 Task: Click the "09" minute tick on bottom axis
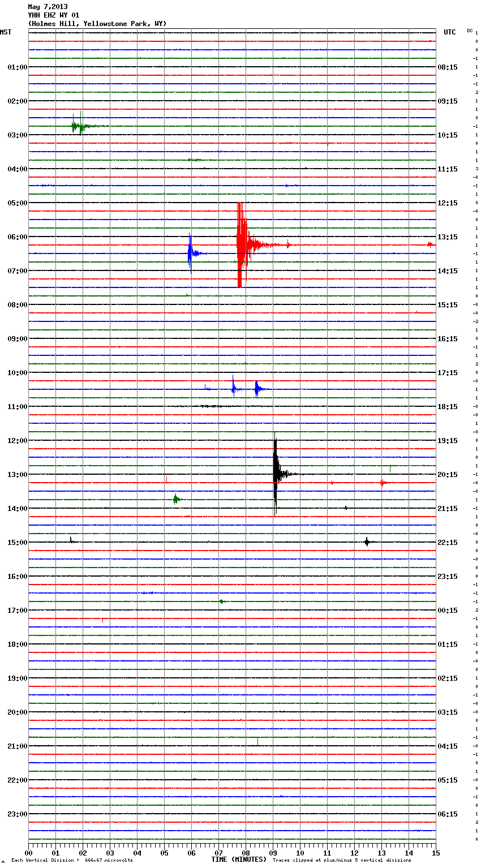(x=273, y=853)
